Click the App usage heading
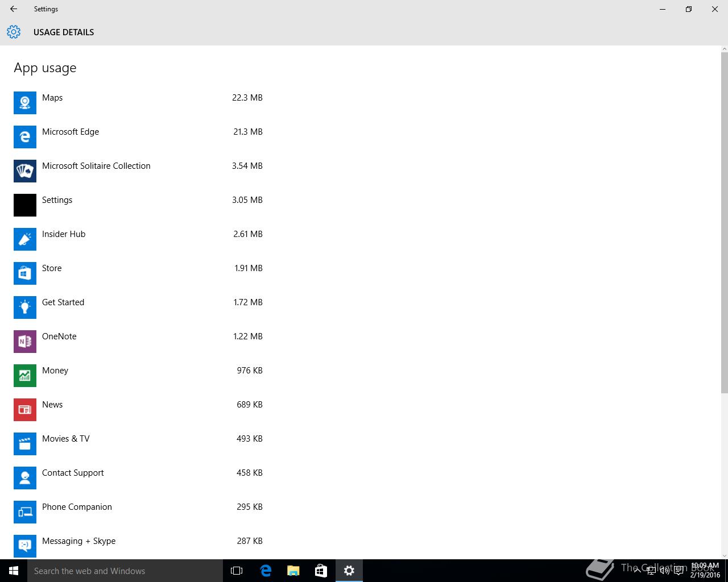 pos(45,68)
